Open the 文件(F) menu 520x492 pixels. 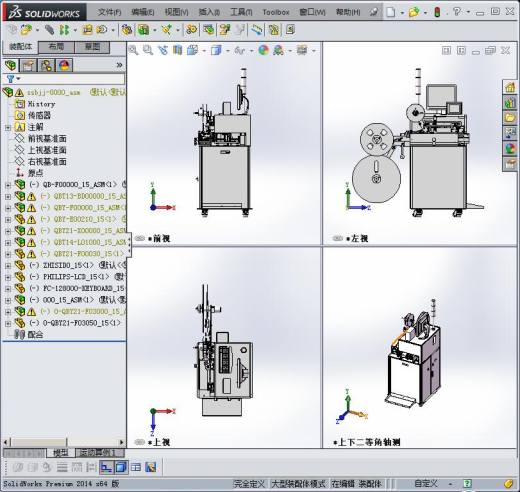tap(109, 12)
